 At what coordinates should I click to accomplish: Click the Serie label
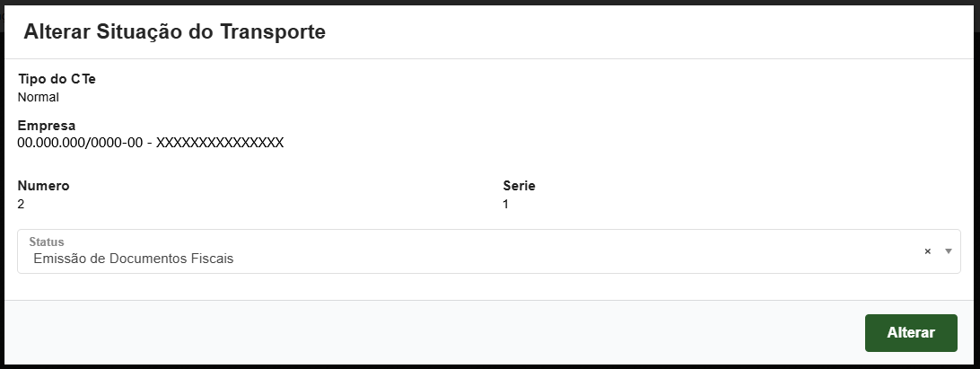pyautogui.click(x=519, y=186)
